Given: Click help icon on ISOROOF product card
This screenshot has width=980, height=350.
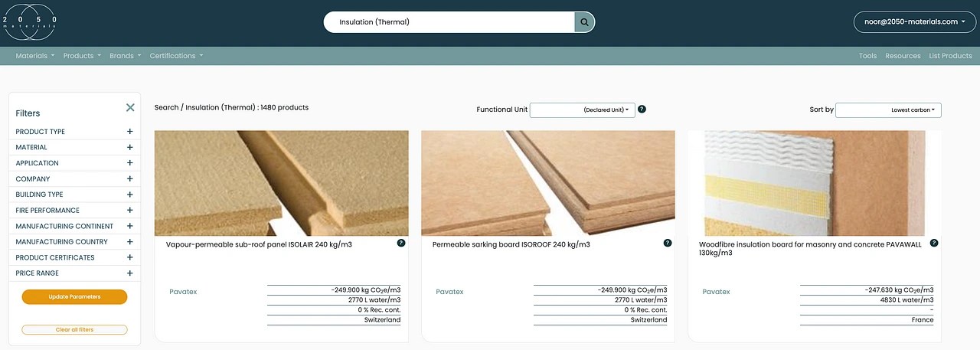Looking at the screenshot, I should (668, 243).
